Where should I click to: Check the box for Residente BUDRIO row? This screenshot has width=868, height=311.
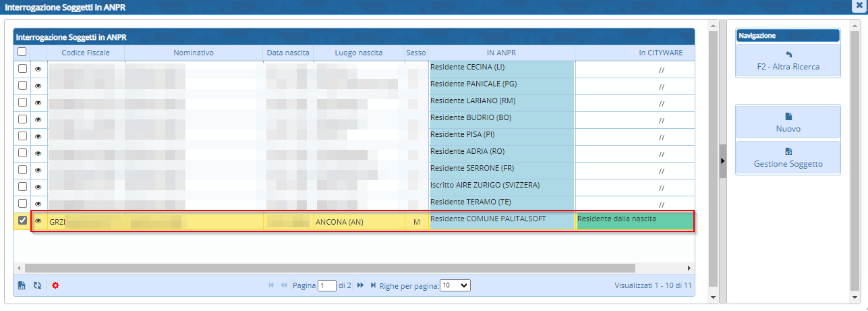[22, 119]
